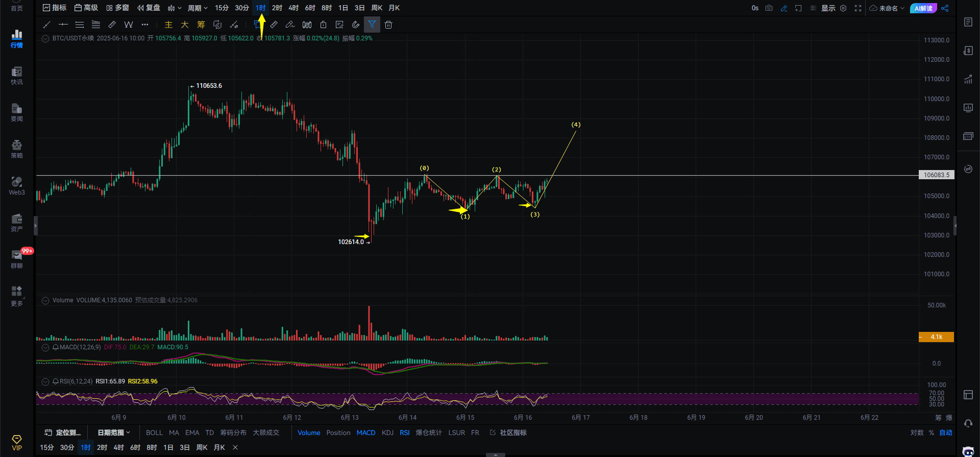Start 复盘 replay mode
This screenshot has height=457, width=980.
point(149,8)
